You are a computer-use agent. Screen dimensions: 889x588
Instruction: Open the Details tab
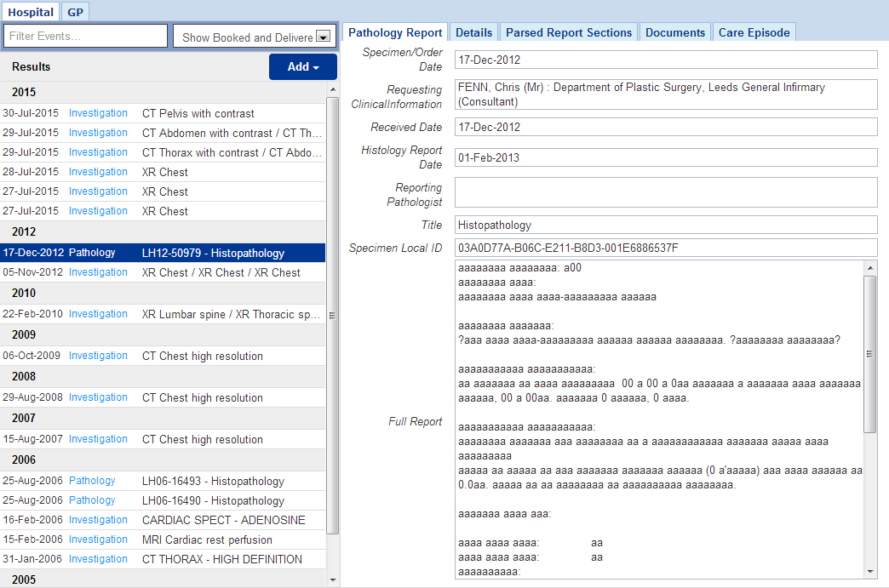[473, 32]
